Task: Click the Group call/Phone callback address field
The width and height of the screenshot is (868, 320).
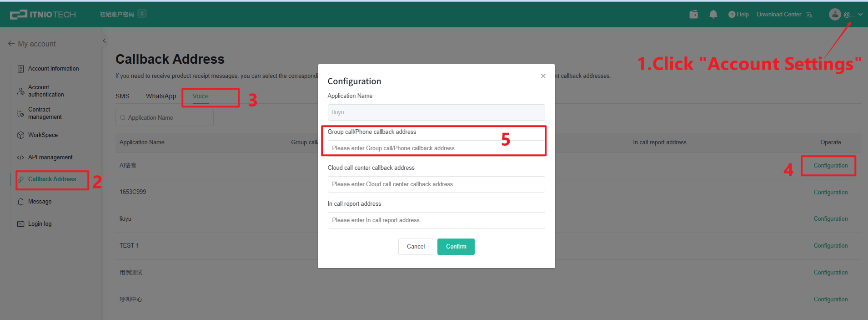Action: click(x=436, y=148)
